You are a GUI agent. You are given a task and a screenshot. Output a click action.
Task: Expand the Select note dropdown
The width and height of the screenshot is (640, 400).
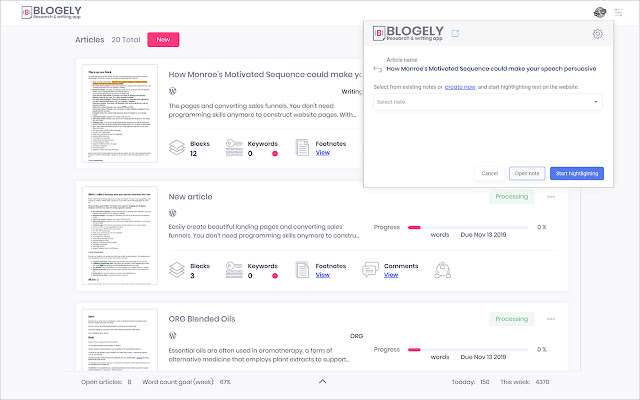[x=487, y=102]
